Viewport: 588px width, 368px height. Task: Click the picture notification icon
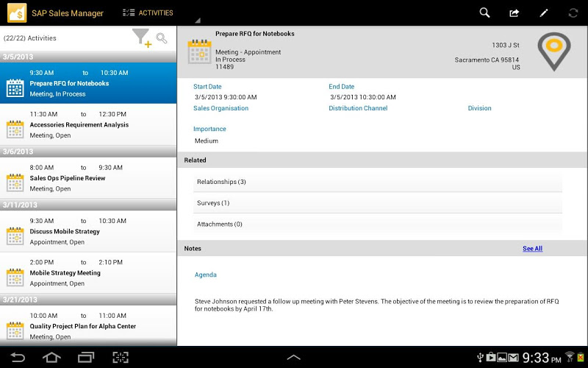point(502,358)
